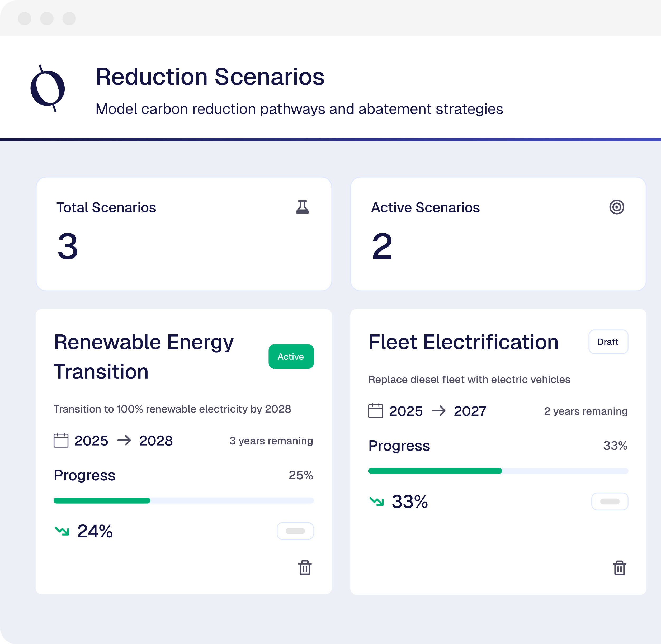The width and height of the screenshot is (661, 644).
Task: Click the Active status badge
Action: pyautogui.click(x=291, y=357)
